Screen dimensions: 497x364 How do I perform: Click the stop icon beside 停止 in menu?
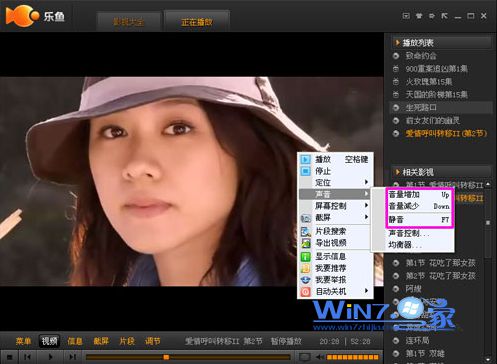coord(305,171)
